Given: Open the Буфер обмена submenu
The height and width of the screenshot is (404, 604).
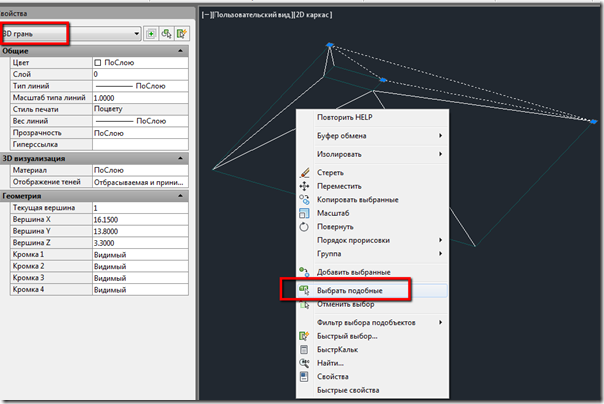Looking at the screenshot, I should click(x=372, y=136).
